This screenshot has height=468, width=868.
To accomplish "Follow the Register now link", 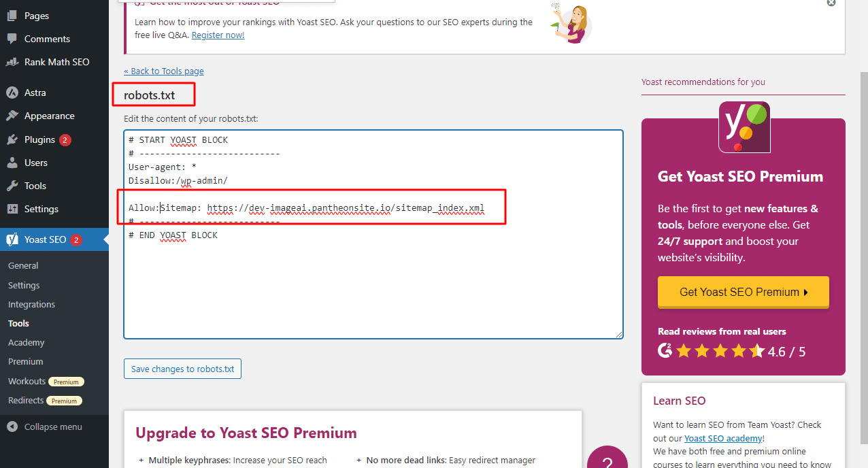I will tap(218, 35).
